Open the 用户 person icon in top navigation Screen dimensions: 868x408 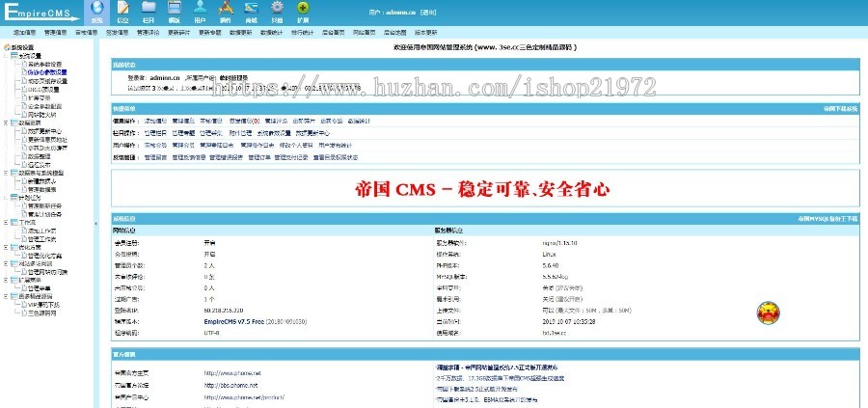pos(200,8)
